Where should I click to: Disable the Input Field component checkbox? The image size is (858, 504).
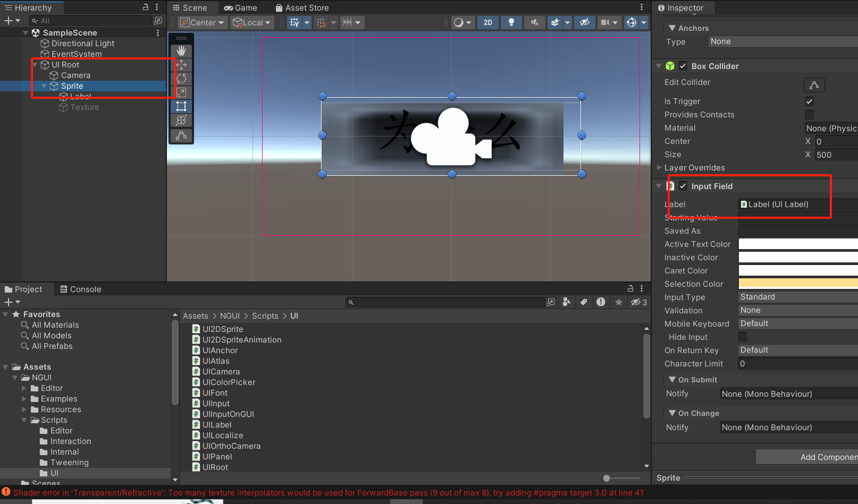tap(683, 186)
